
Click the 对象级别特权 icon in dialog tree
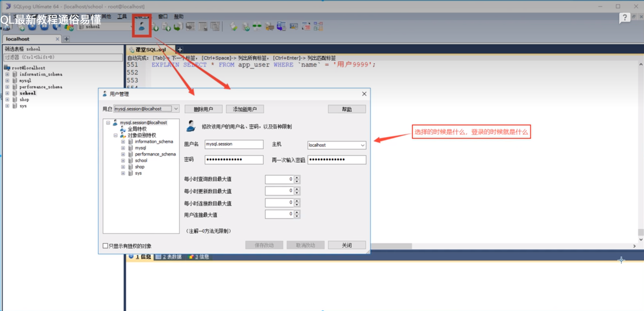(123, 135)
